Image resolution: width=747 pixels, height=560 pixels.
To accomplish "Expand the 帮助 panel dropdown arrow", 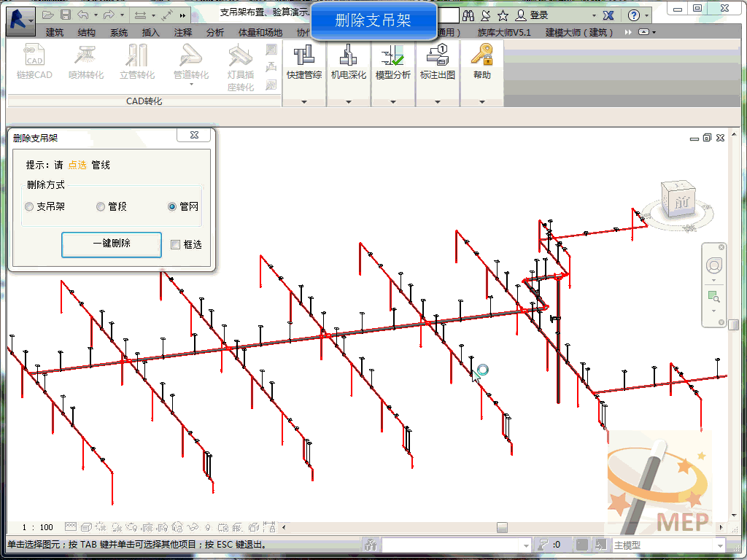I will pos(481,101).
